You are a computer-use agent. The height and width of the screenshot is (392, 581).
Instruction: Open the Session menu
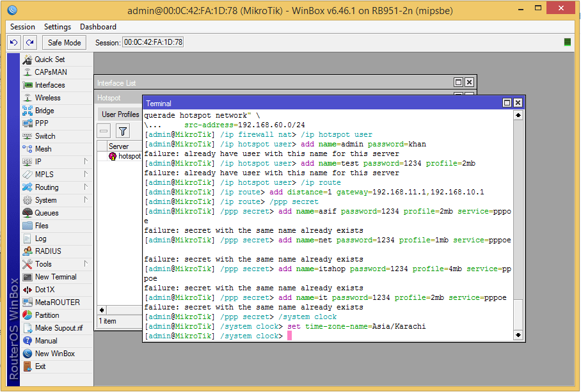pyautogui.click(x=22, y=27)
